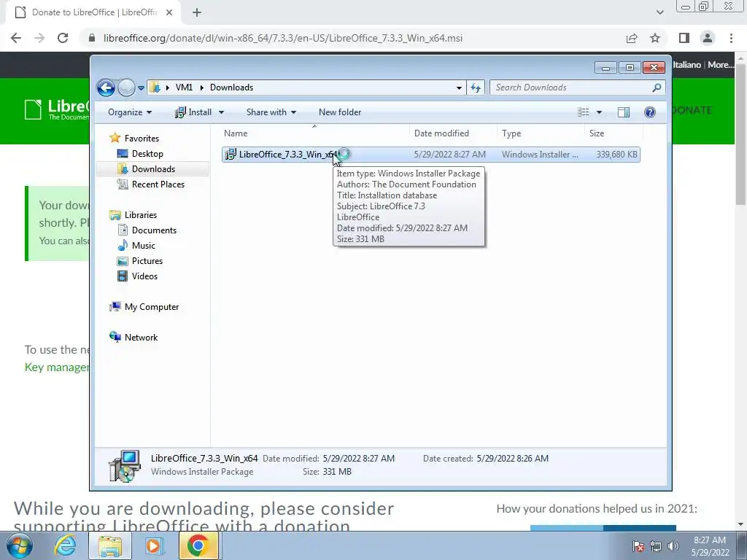Open Windows Explorer from the taskbar

tap(110, 545)
